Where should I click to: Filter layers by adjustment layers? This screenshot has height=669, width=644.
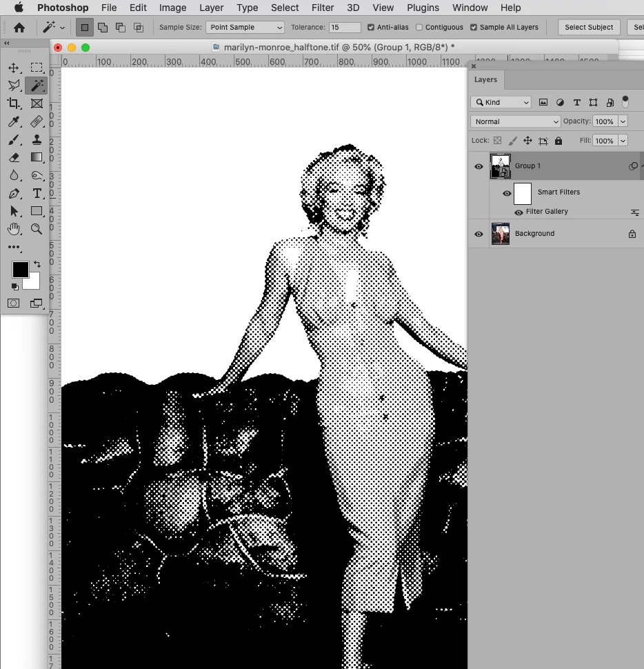point(560,102)
